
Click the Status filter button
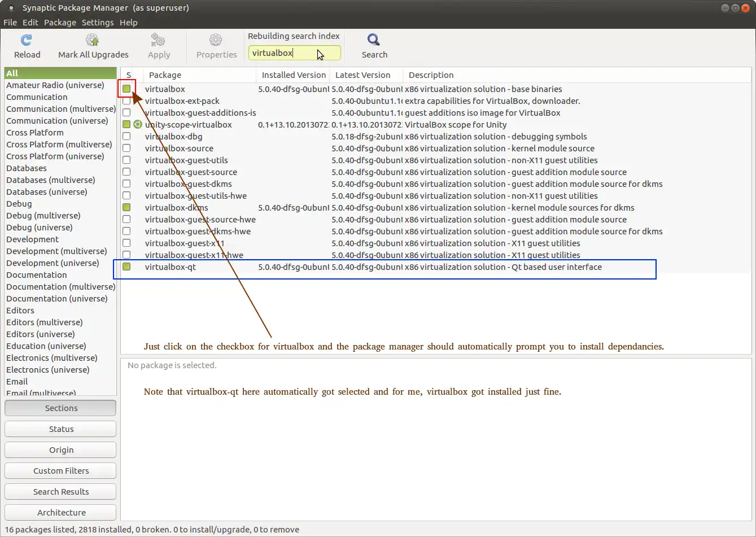(x=60, y=429)
